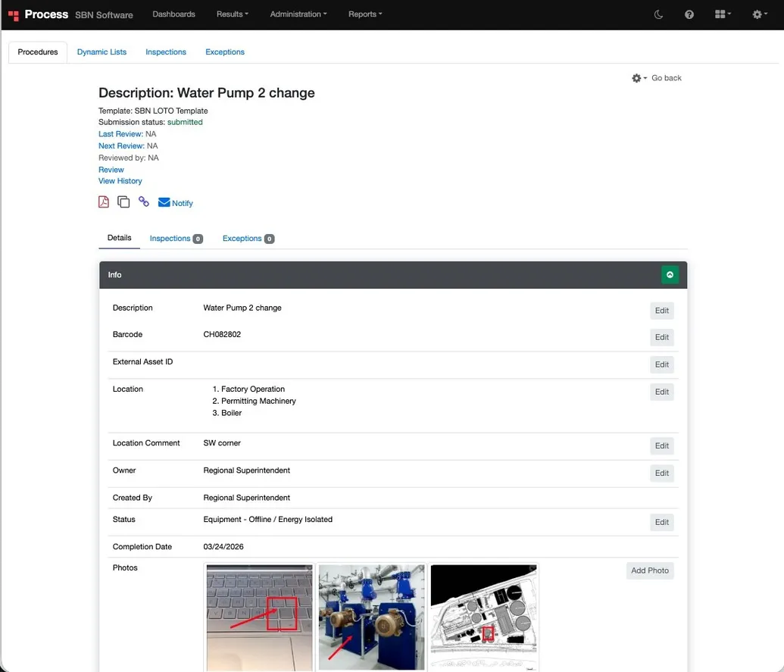The height and width of the screenshot is (672, 784).
Task: Switch to top Exceptions tab
Action: (x=224, y=52)
